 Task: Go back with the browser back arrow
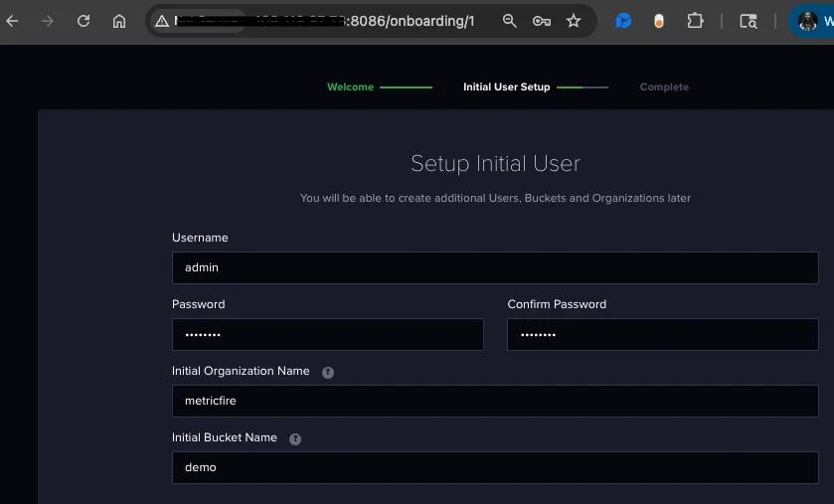[12, 21]
